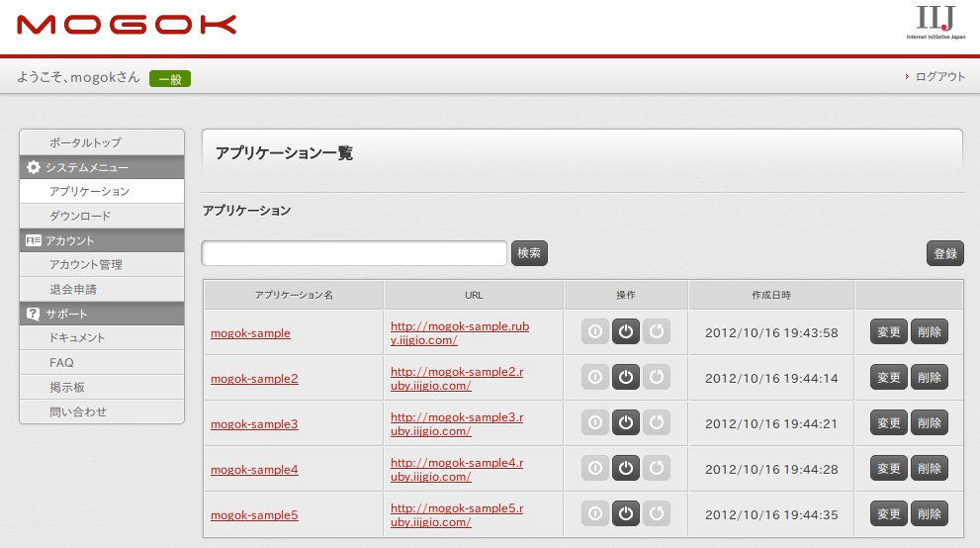Open URL http://mogok-sample3.ruby.iijgio.com/
980x548 pixels.
click(457, 424)
